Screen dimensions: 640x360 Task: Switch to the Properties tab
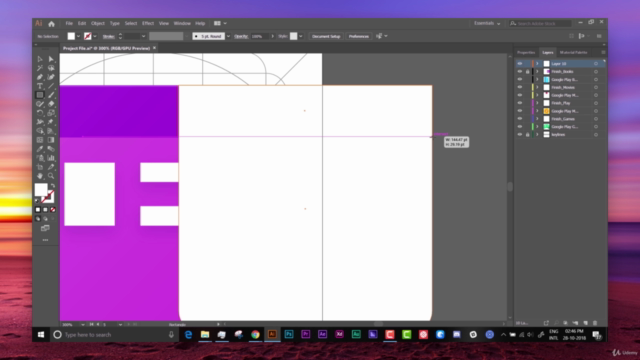tap(526, 53)
